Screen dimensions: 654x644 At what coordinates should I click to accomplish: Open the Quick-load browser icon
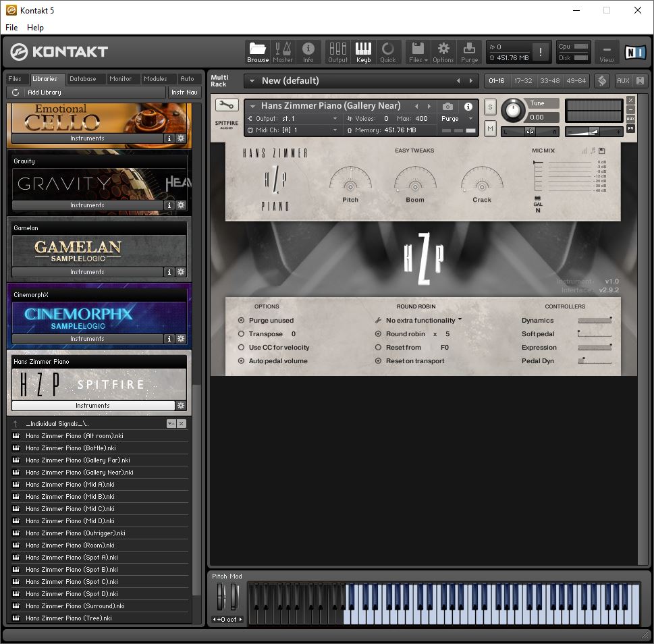(388, 52)
